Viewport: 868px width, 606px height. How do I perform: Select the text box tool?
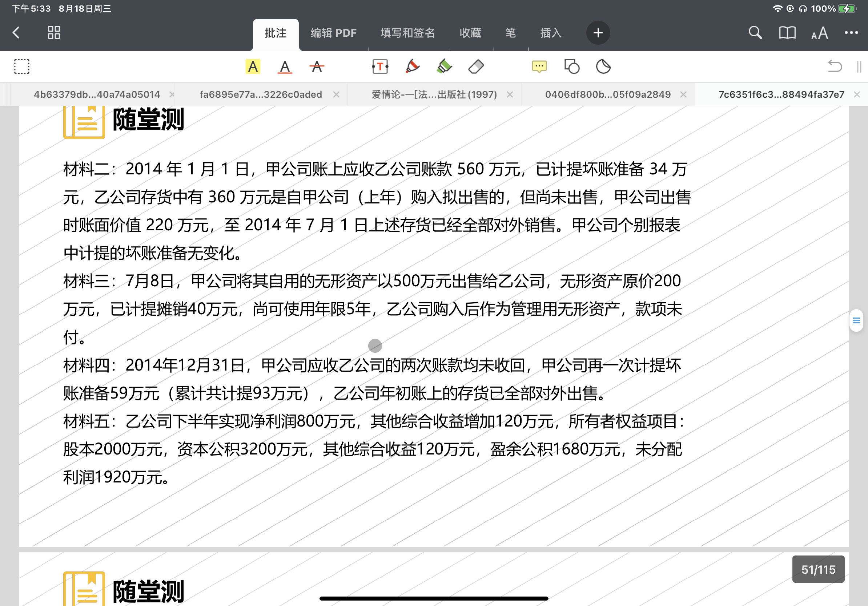[x=380, y=67]
